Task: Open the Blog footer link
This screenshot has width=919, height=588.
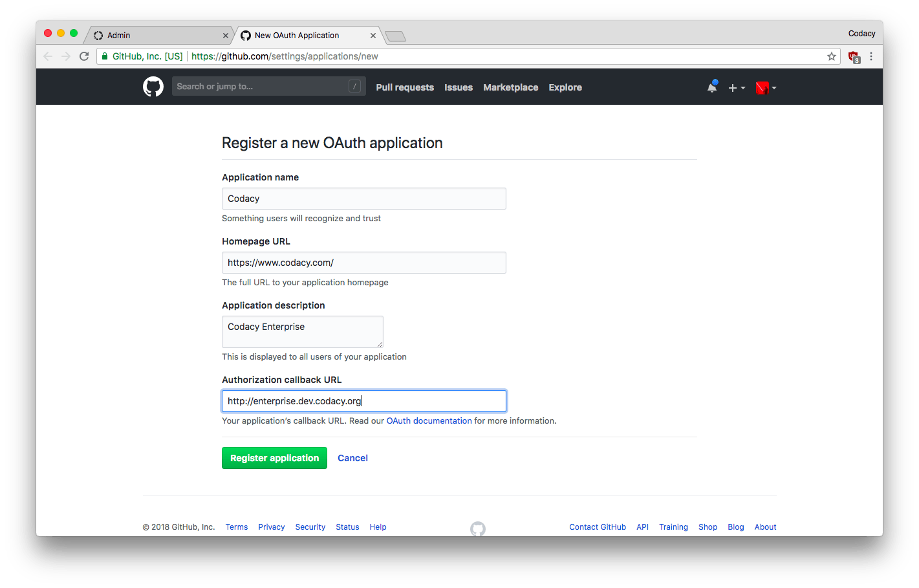Action: pos(736,527)
